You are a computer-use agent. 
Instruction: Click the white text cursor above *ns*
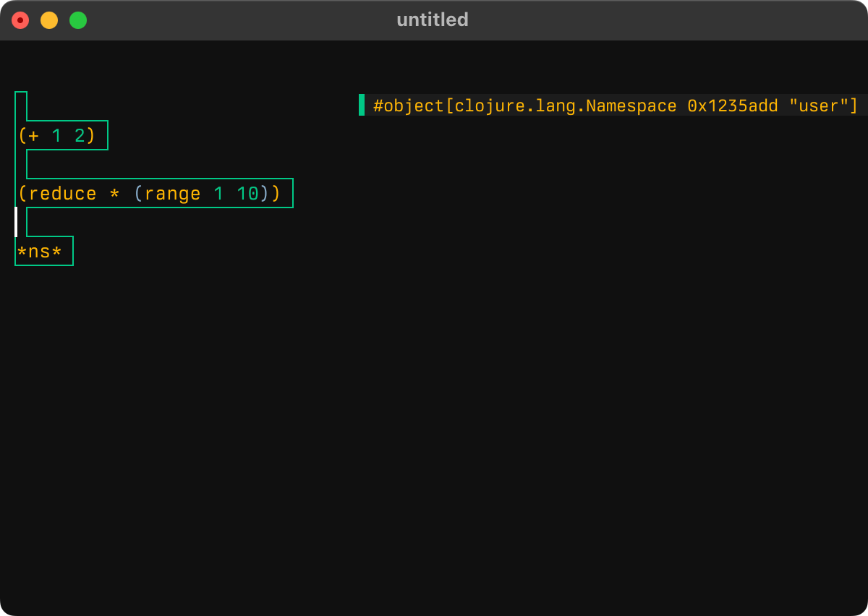click(16, 222)
